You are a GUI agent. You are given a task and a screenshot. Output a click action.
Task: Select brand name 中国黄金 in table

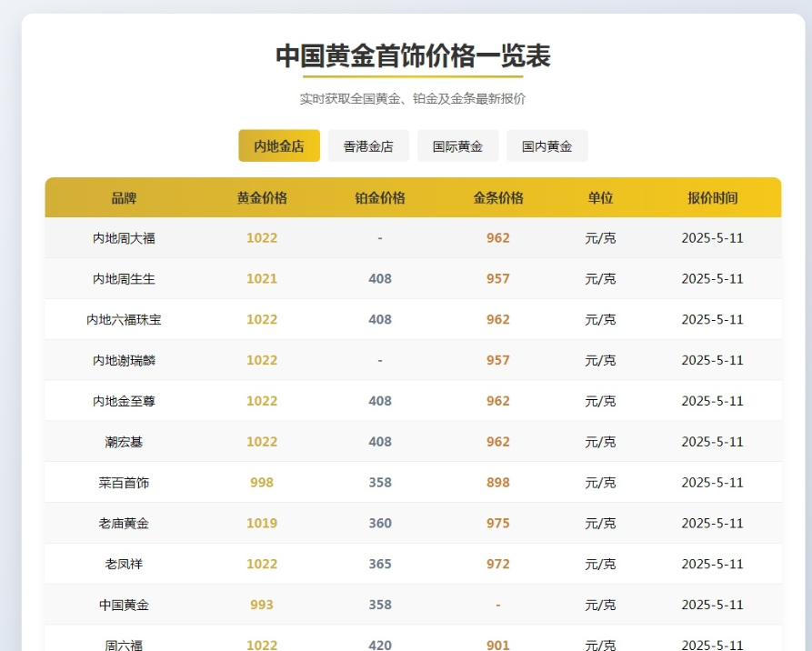(124, 605)
